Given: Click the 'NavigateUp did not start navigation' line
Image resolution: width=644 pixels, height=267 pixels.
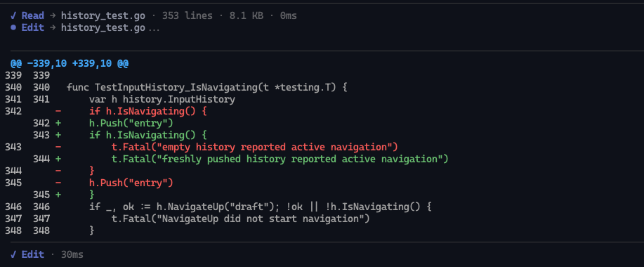Looking at the screenshot, I should (x=241, y=219).
